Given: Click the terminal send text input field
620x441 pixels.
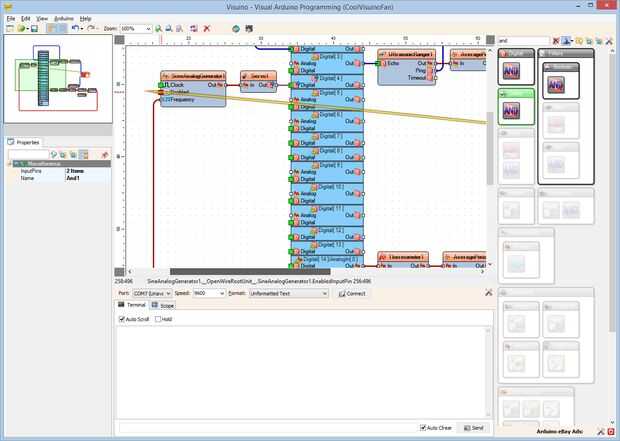Looking at the screenshot, I should (x=267, y=428).
